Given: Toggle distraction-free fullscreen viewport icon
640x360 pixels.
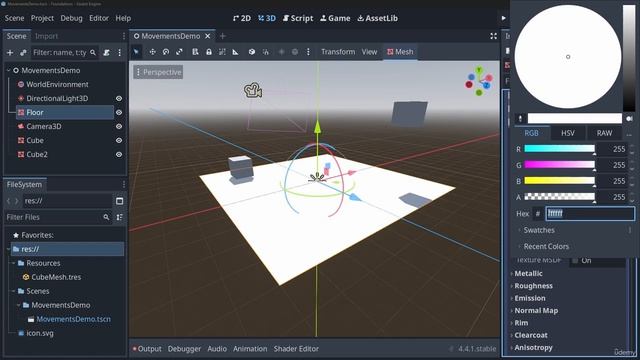Looking at the screenshot, I should point(493,36).
